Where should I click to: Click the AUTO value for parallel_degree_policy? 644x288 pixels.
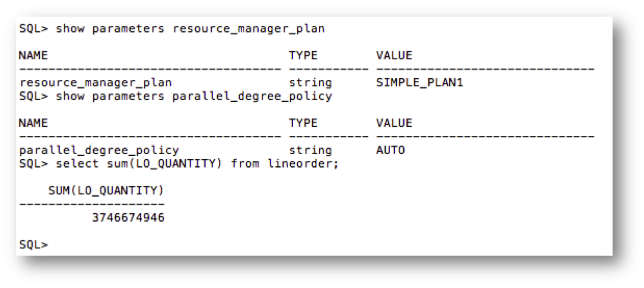tap(390, 150)
